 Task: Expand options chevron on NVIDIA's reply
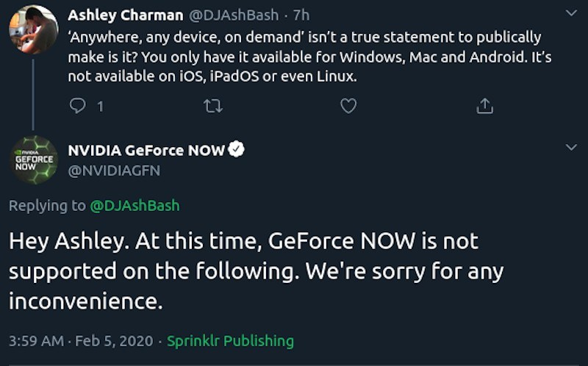(571, 148)
